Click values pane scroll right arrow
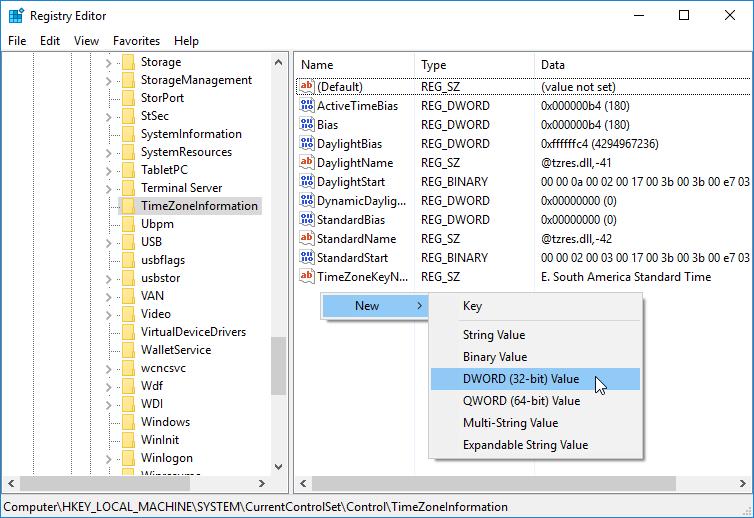The height and width of the screenshot is (518, 754). pyautogui.click(x=743, y=483)
